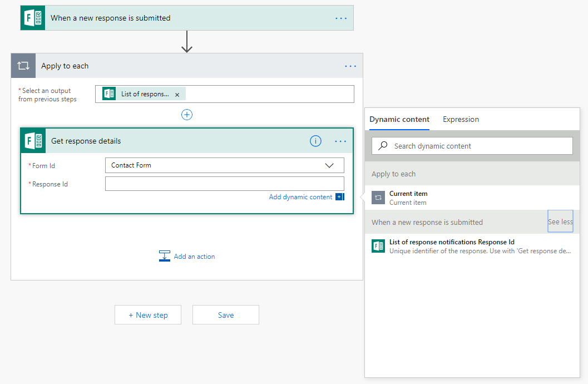Show info for Get response details

(x=316, y=141)
